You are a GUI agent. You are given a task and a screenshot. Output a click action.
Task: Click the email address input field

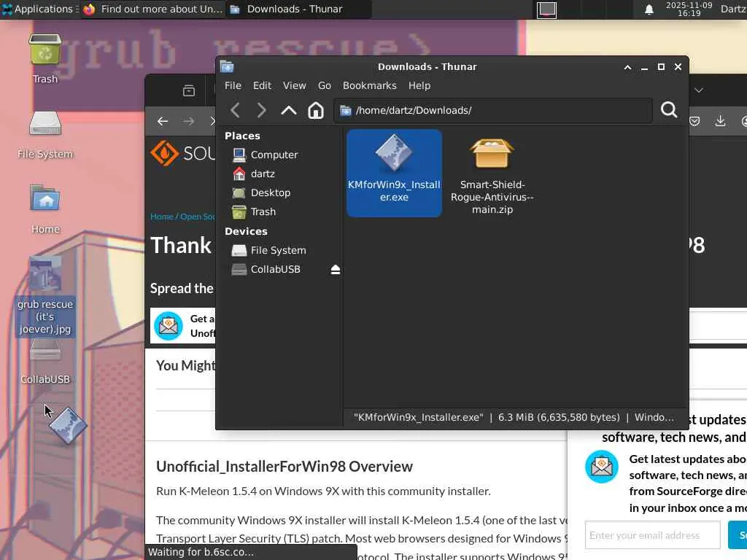click(653, 535)
